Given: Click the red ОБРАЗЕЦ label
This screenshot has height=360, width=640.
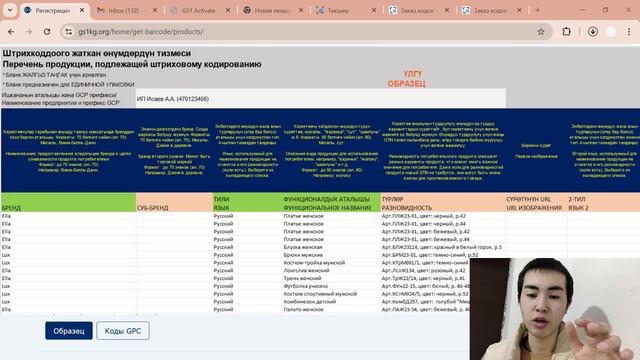Looking at the screenshot, I should coord(406,84).
